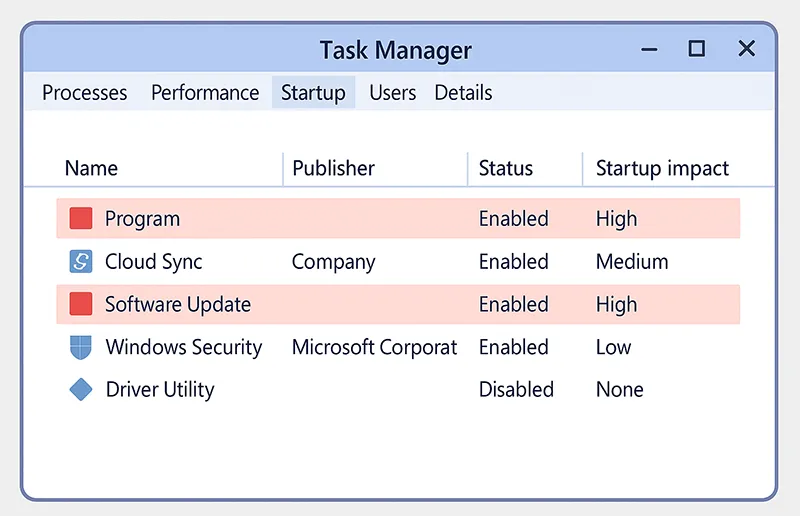Image resolution: width=800 pixels, height=516 pixels.
Task: Click Driver Utility's Disabled status
Action: coord(516,389)
